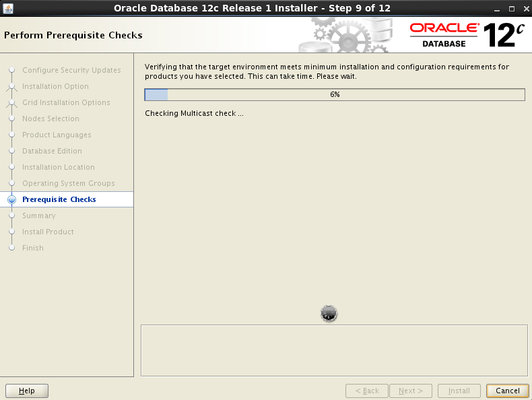Select Install Product step in sidebar

[48, 232]
